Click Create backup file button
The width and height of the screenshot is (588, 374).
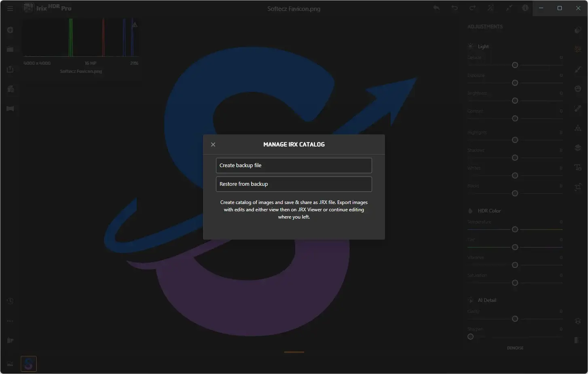pyautogui.click(x=294, y=165)
